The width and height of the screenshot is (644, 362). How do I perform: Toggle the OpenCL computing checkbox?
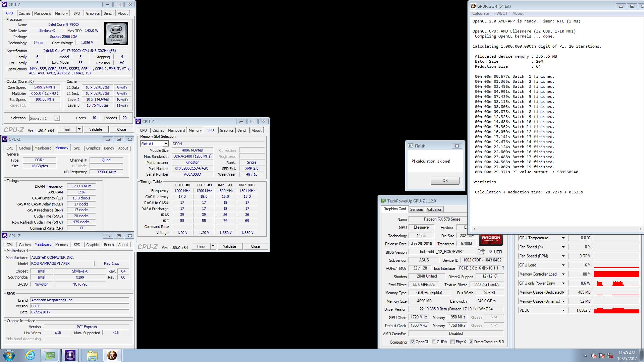pos(413,342)
